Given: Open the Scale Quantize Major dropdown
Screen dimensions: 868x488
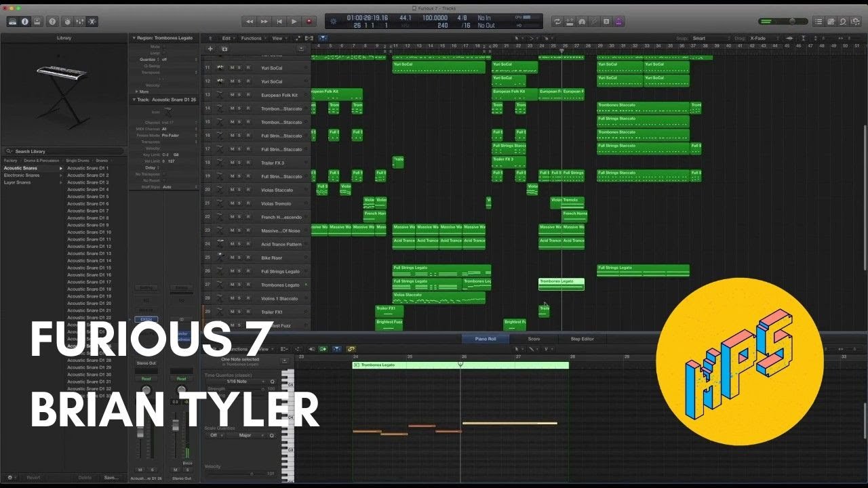Looking at the screenshot, I should [x=246, y=435].
